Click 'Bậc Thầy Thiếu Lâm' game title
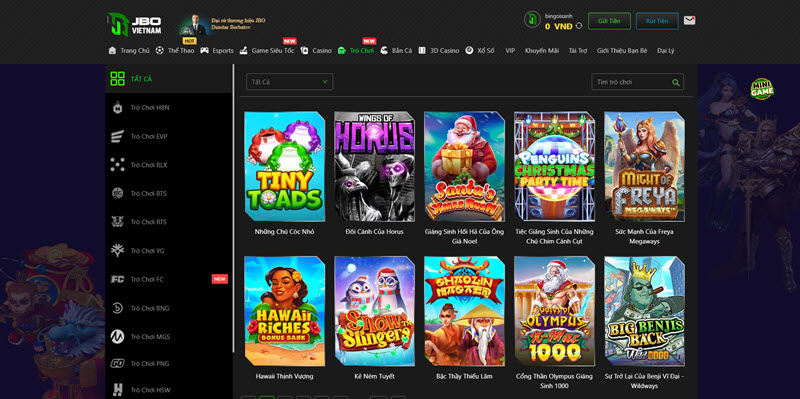Screen dimensions: 800x399 pyautogui.click(x=464, y=377)
